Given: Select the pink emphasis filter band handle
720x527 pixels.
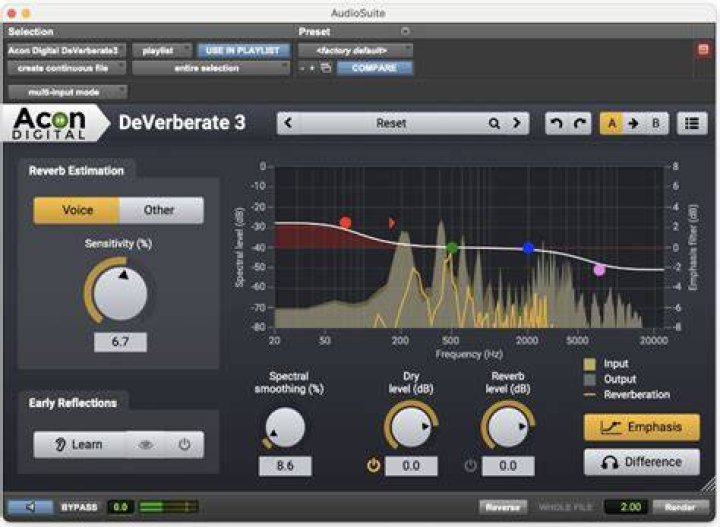Looking at the screenshot, I should click(x=599, y=270).
